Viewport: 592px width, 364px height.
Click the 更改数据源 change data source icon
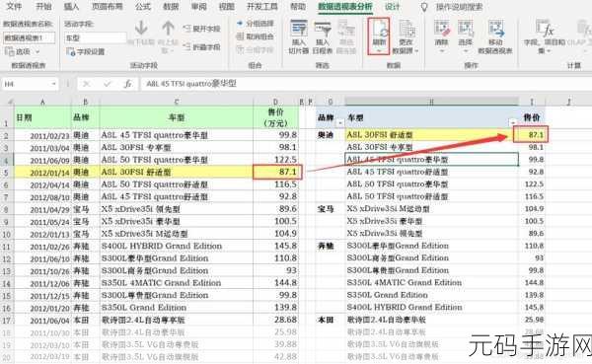407,29
